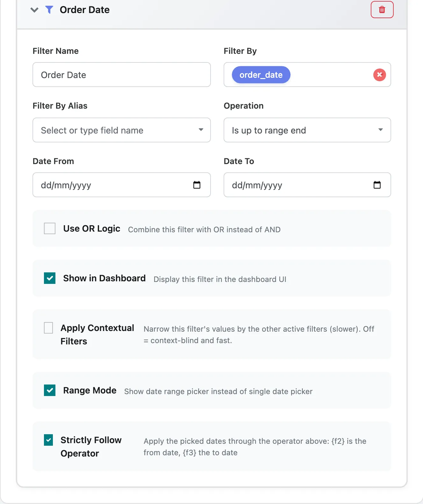Delete the Order Date filter with trash icon
This screenshot has width=423, height=504.
(382, 10)
